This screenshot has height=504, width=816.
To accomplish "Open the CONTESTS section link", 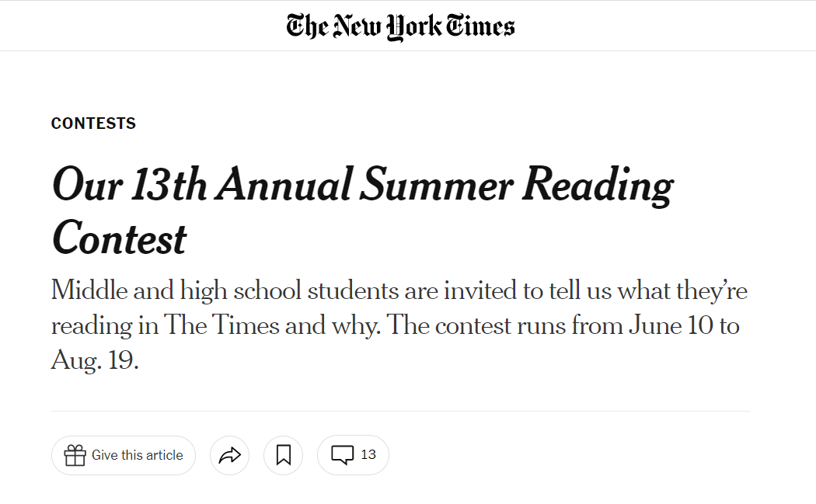I will click(94, 123).
